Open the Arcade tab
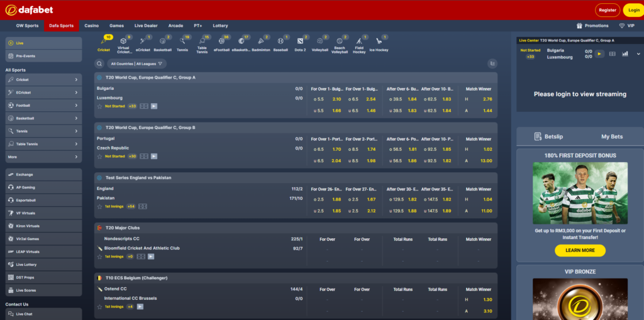 (176, 26)
